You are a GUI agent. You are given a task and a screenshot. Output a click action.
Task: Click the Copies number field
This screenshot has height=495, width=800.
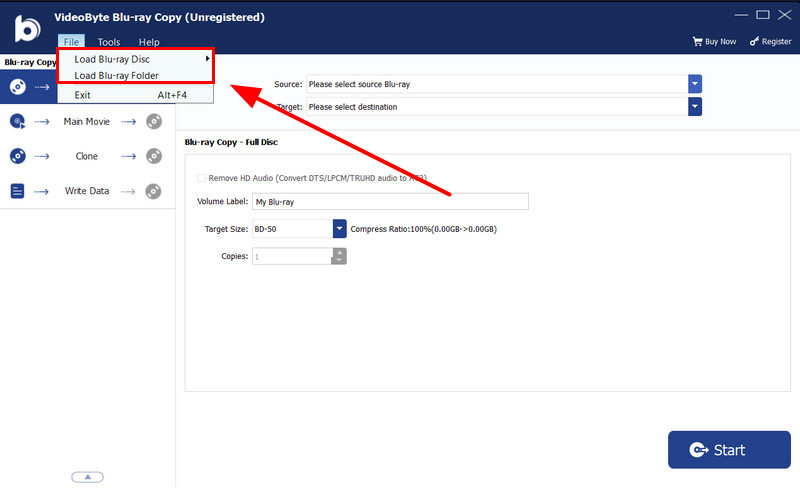coord(292,256)
